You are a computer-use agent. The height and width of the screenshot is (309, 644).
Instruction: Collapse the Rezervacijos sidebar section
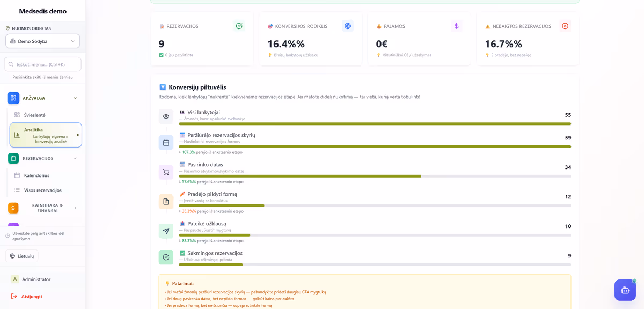[x=75, y=158]
